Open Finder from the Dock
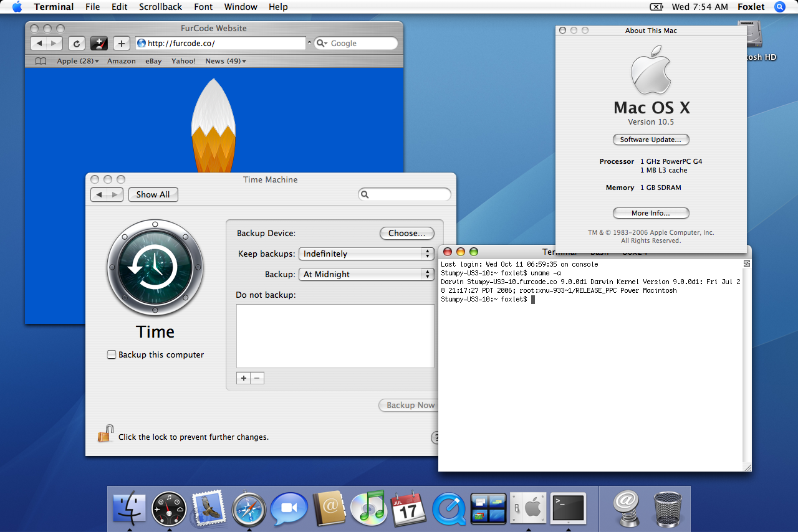 pos(129,508)
